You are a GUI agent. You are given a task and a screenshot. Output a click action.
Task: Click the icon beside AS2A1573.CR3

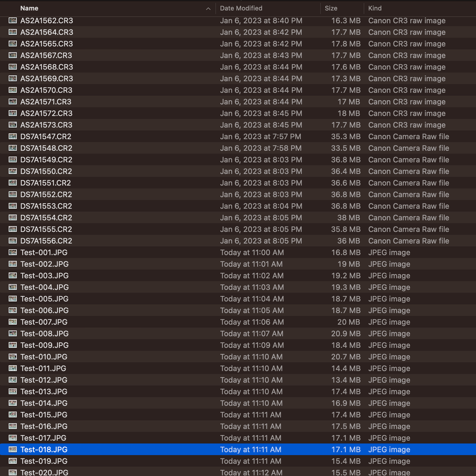12,125
